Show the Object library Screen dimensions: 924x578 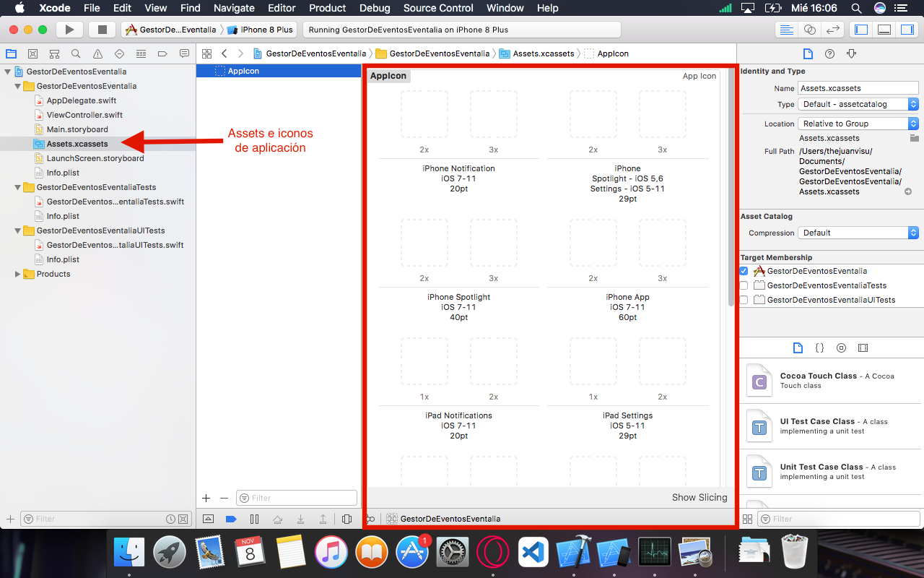[841, 348]
